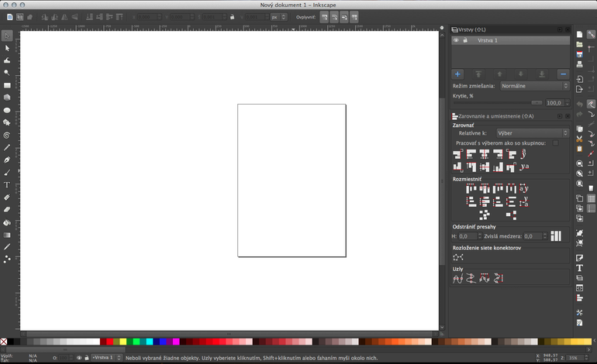The image size is (597, 364).
Task: Select the Color Dropper tool
Action: (x=7, y=247)
